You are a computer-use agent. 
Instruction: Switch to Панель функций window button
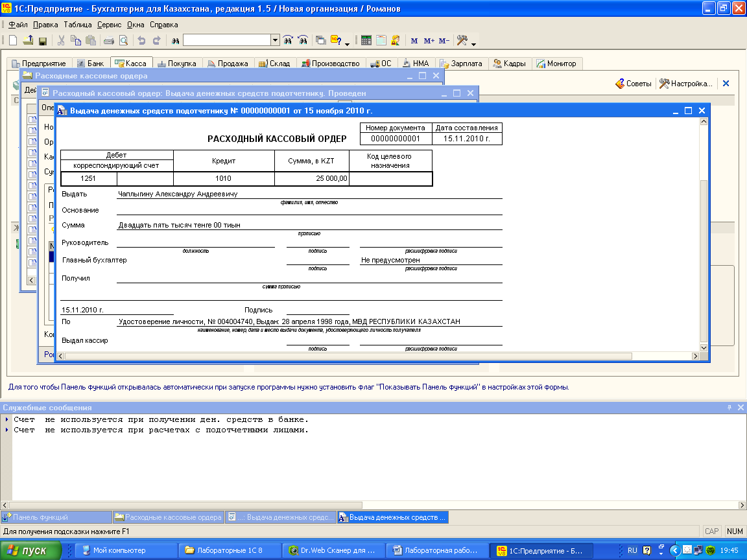coord(56,517)
